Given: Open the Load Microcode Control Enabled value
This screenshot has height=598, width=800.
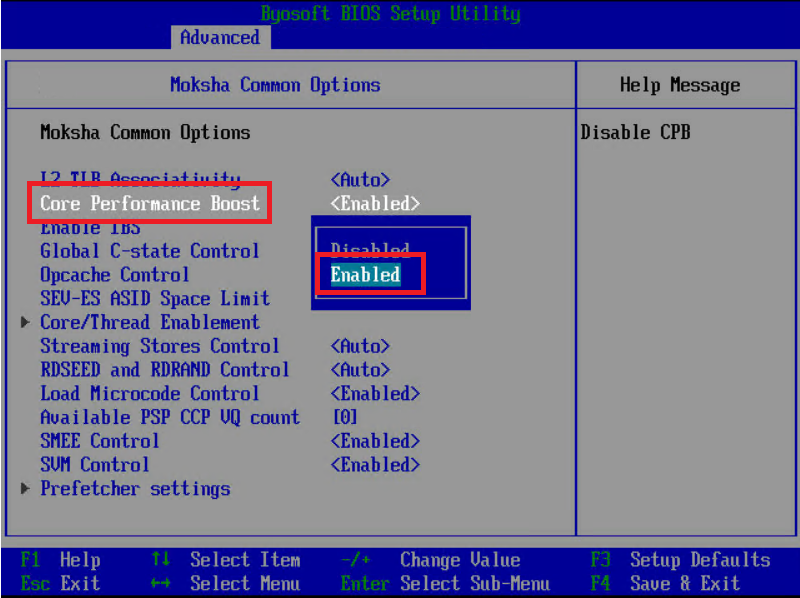Looking at the screenshot, I should pos(375,393).
